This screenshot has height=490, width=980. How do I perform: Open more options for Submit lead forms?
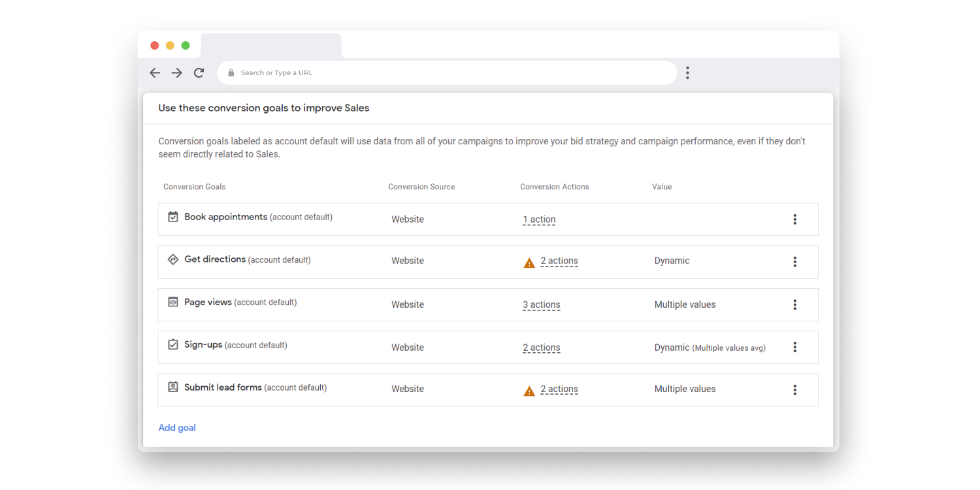pyautogui.click(x=795, y=390)
